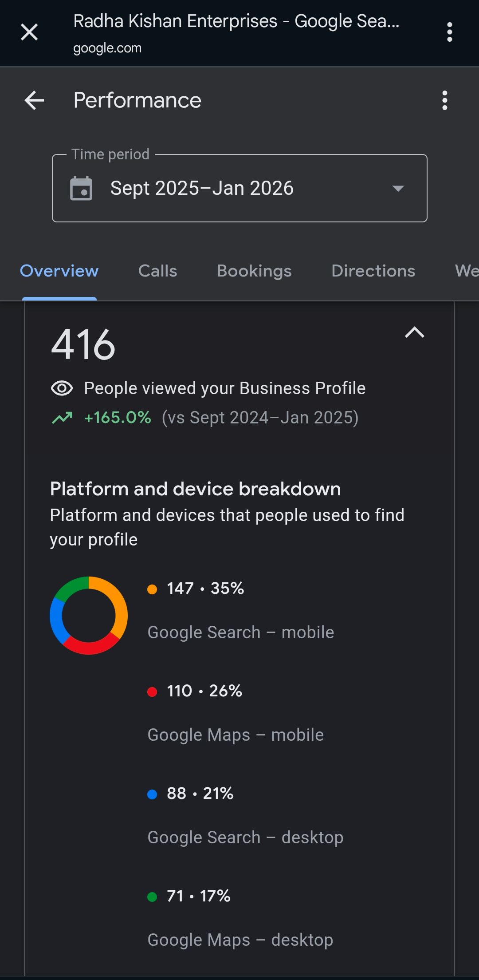Screen dimensions: 479x980
Task: Click the green trending-up arrow icon
Action: 62,418
